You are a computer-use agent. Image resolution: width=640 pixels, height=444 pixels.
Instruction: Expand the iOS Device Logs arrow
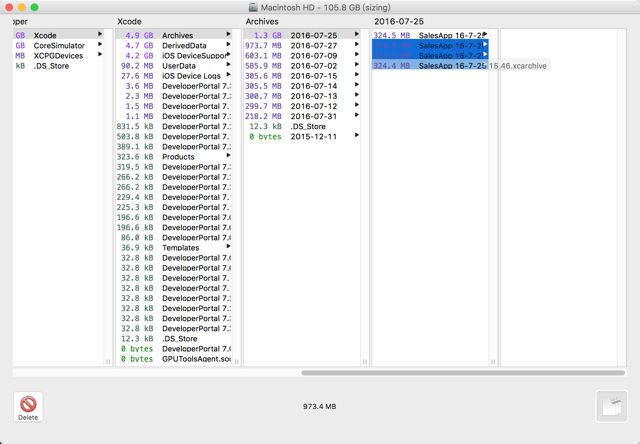click(228, 75)
